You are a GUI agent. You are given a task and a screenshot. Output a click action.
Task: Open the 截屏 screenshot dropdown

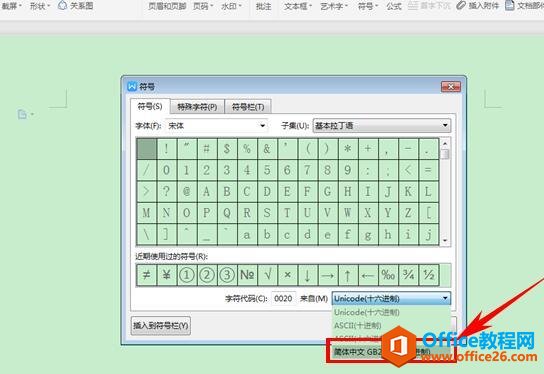(x=12, y=6)
